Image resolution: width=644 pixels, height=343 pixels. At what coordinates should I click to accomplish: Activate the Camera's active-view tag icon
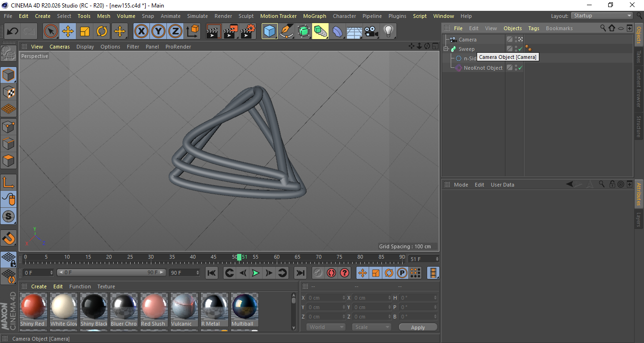[x=520, y=40]
